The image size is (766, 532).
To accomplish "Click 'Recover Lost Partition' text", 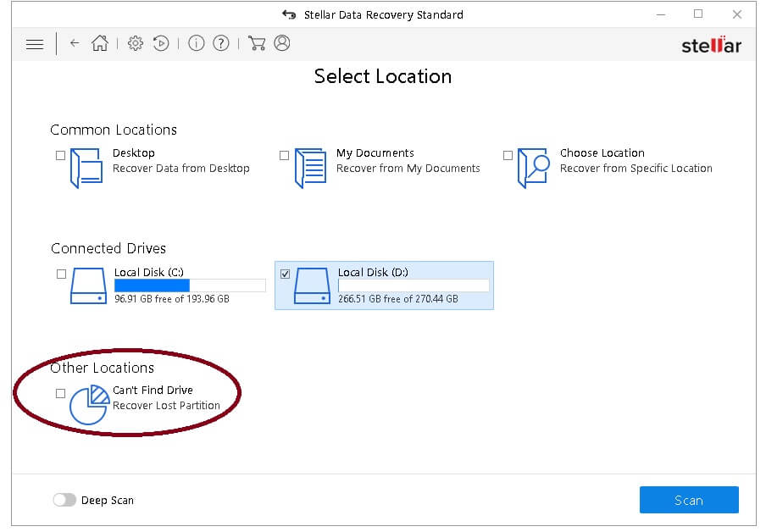I will coord(167,406).
